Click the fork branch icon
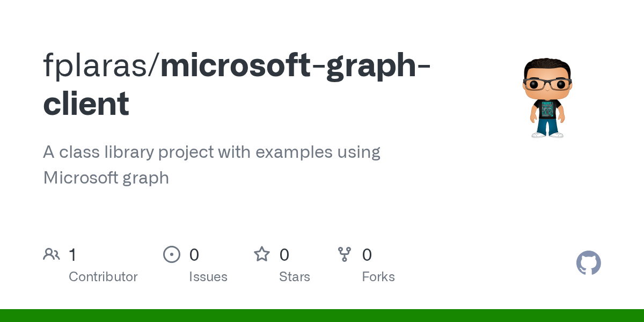The width and height of the screenshot is (644, 322). click(345, 254)
